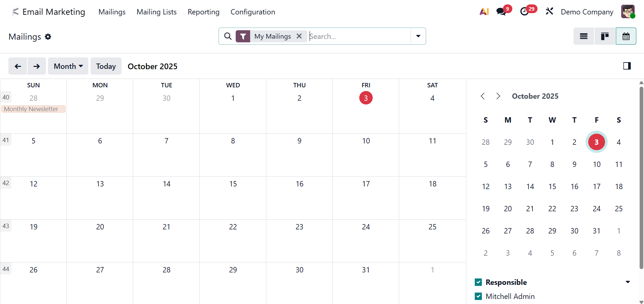Screen dimensions: 644x304
Task: Uncheck the Responsible checkbox
Action: [x=478, y=282]
